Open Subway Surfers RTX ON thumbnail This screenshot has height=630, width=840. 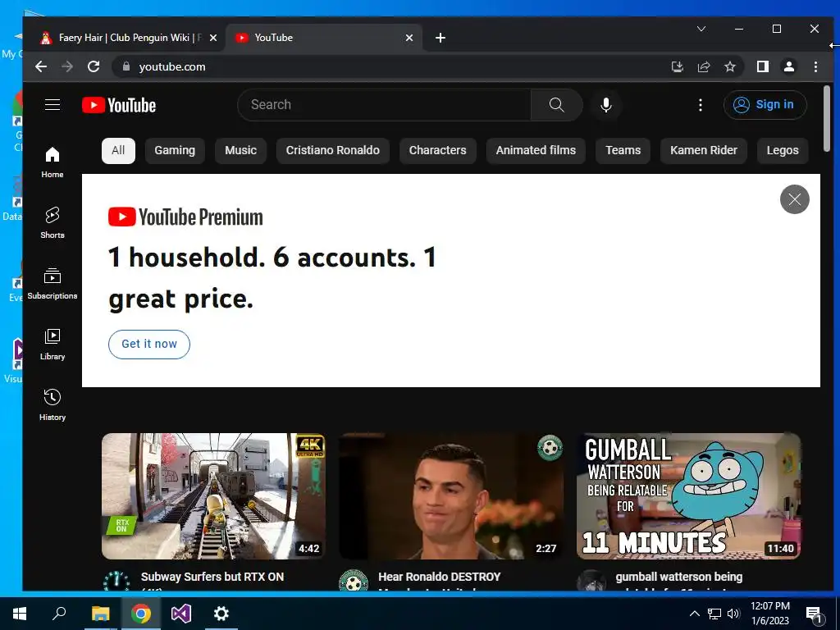click(213, 496)
